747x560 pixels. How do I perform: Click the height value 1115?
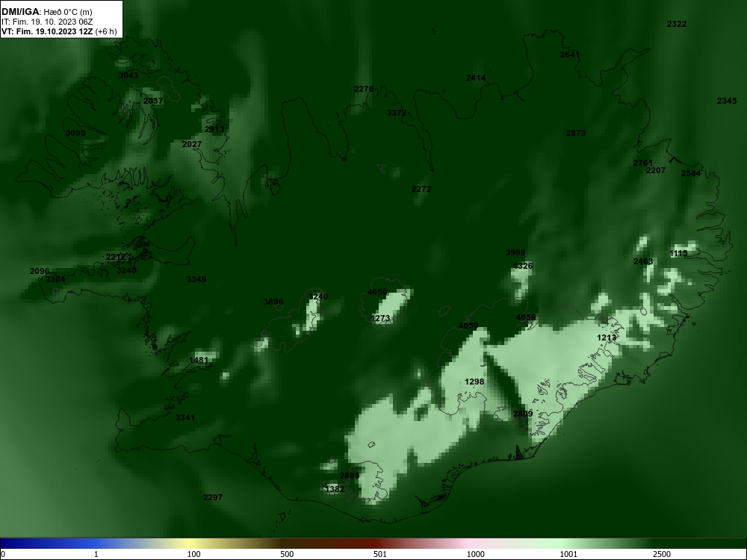(678, 253)
